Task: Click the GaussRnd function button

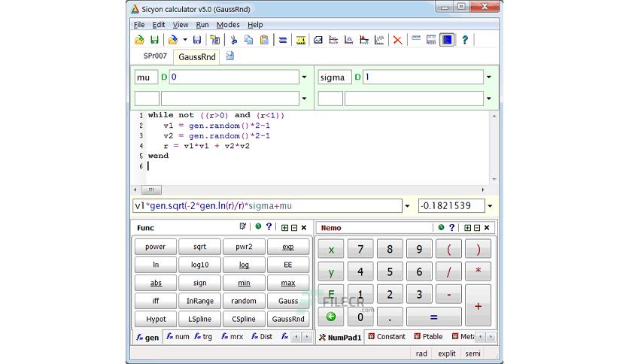Action: pyautogui.click(x=288, y=319)
